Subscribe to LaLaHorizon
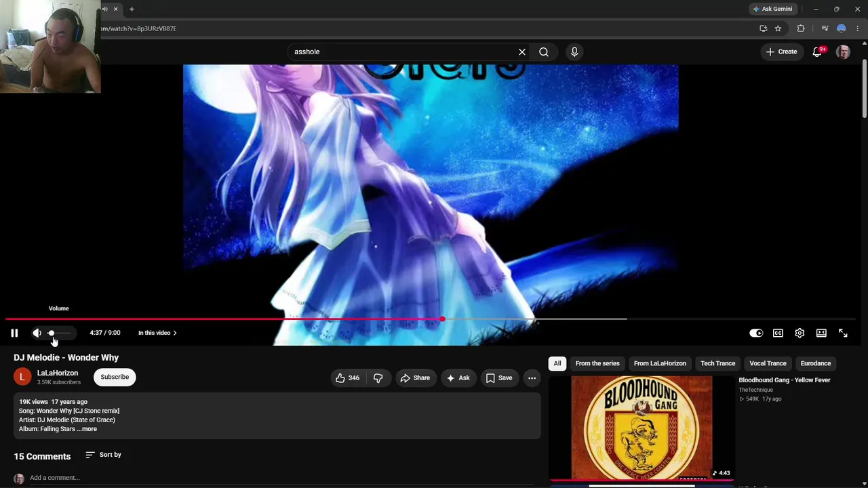 tap(115, 377)
